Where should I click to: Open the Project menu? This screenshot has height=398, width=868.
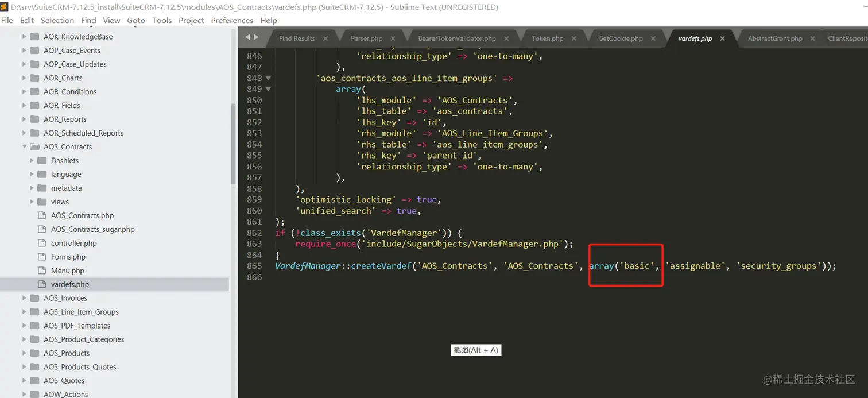coord(191,20)
